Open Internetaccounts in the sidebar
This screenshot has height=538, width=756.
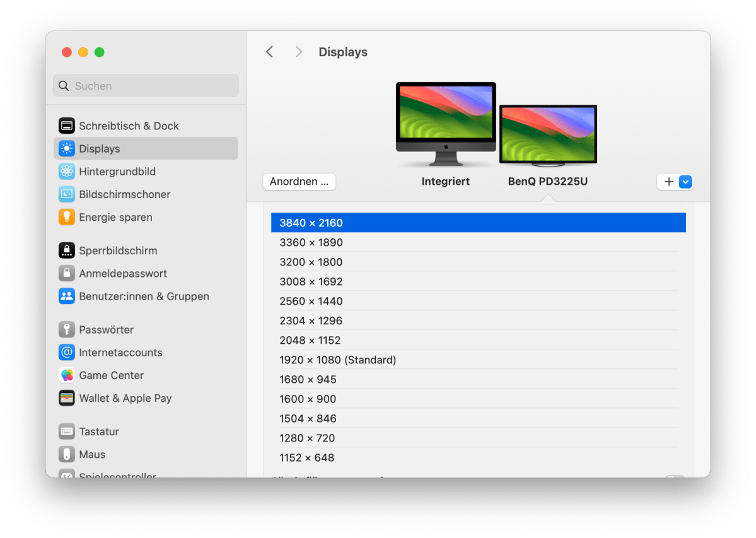120,353
